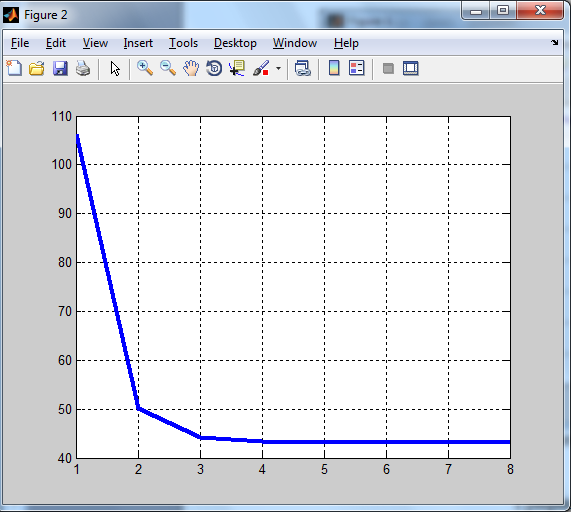The height and width of the screenshot is (512, 571).
Task: Activate the Brush data tool
Action: (261, 68)
